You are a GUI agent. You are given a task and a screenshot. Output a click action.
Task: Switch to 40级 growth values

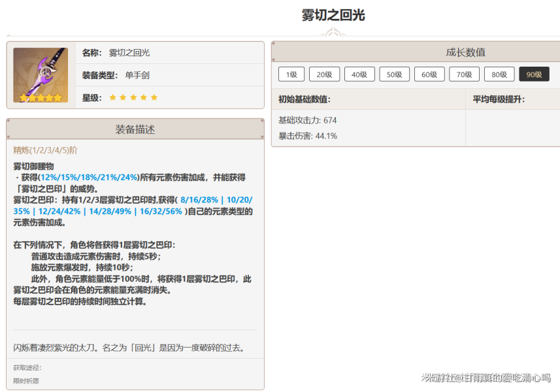pyautogui.click(x=359, y=74)
